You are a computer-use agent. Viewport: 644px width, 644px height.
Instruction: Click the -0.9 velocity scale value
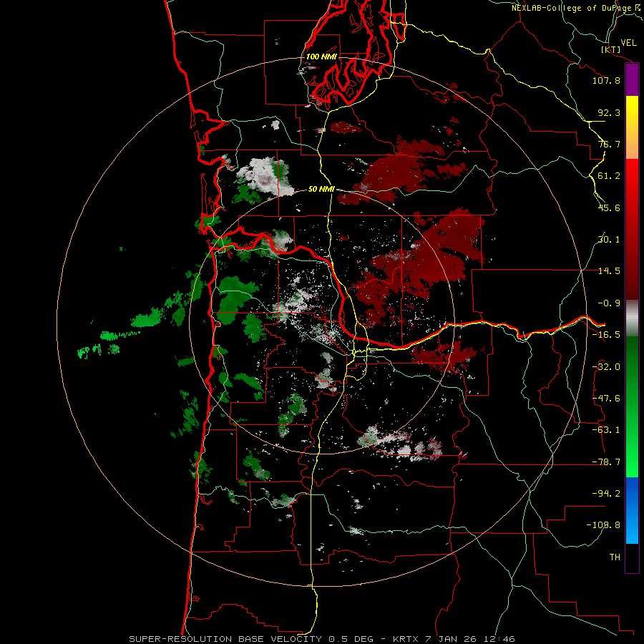(609, 303)
